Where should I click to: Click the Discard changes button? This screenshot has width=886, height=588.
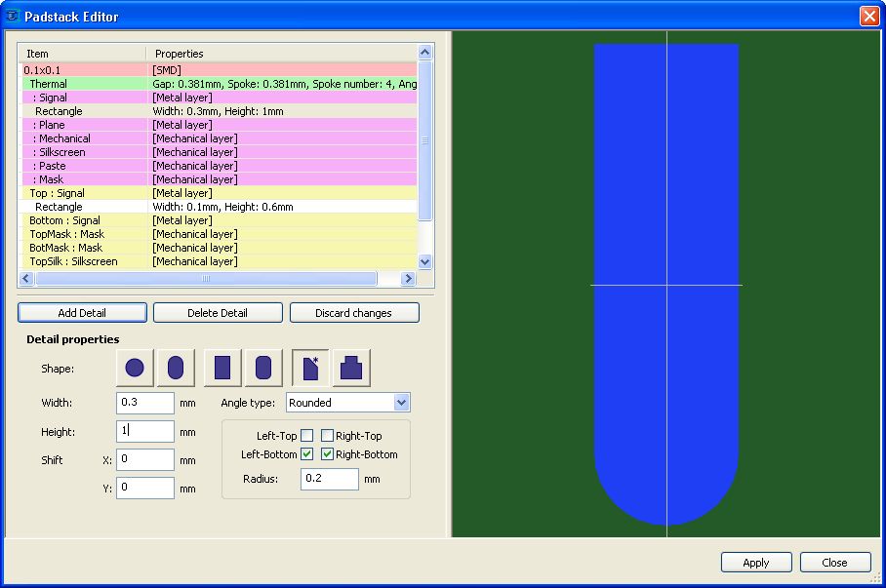(354, 313)
